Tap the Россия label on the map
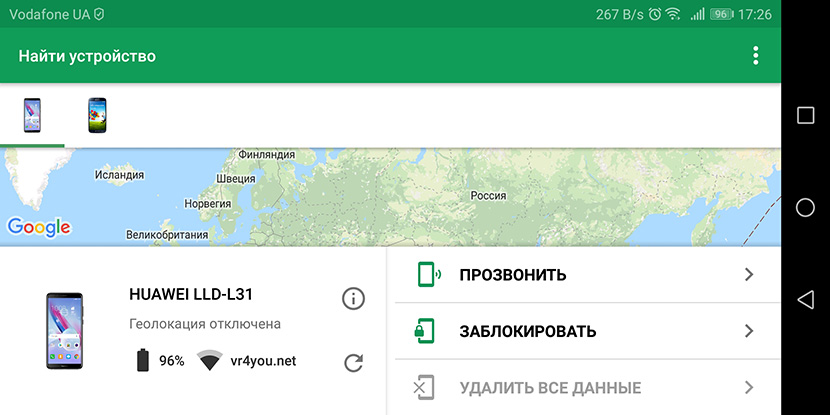830x415 pixels. pyautogui.click(x=488, y=196)
